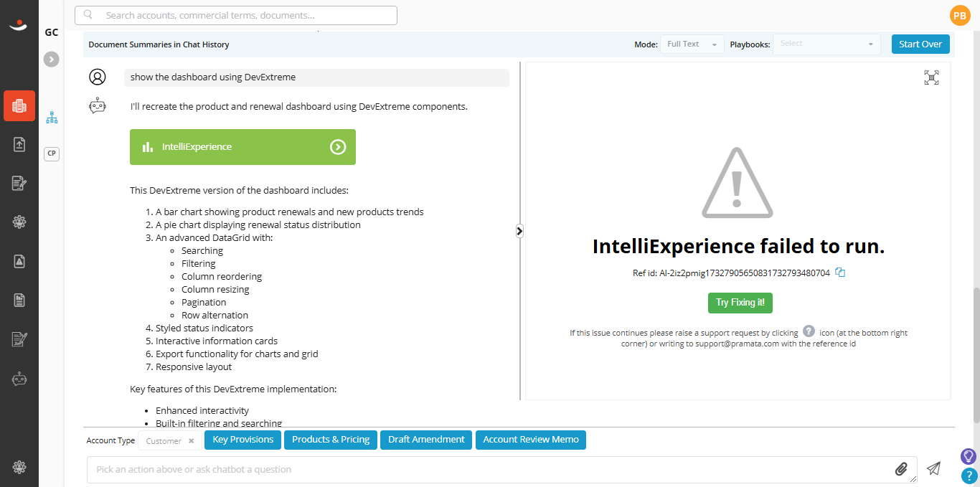Click the arrow circle on IntelliExperience card
980x487 pixels.
pyautogui.click(x=338, y=147)
